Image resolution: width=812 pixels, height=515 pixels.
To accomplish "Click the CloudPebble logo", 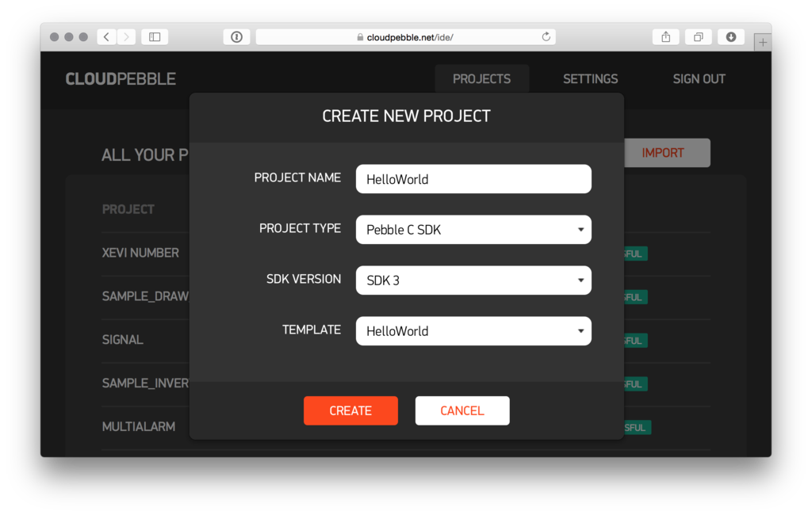I will coord(121,78).
